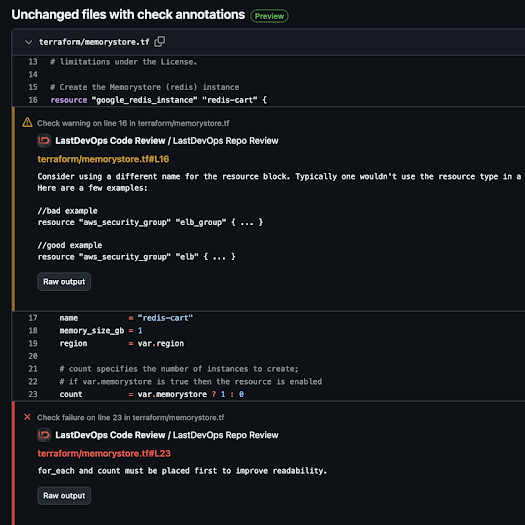Show Raw output for line 16 warning
525x525 pixels.
tap(64, 282)
